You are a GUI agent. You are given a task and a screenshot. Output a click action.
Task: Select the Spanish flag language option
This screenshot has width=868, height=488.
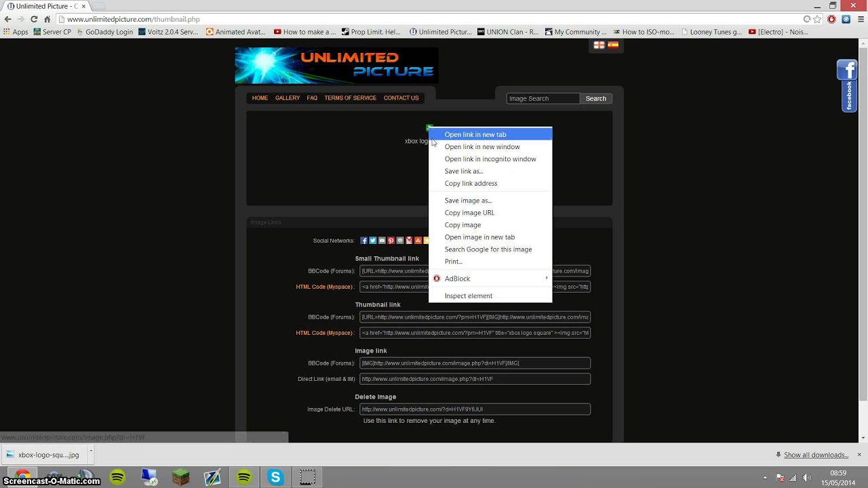pos(612,45)
